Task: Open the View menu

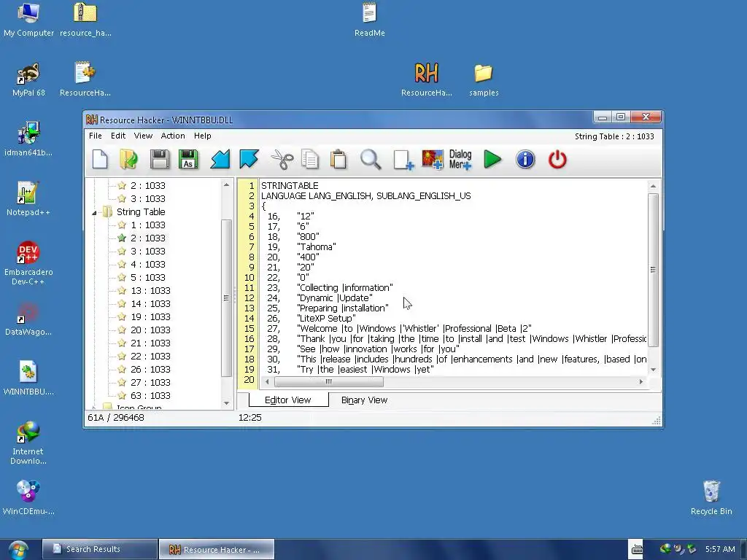Action: pyautogui.click(x=143, y=136)
